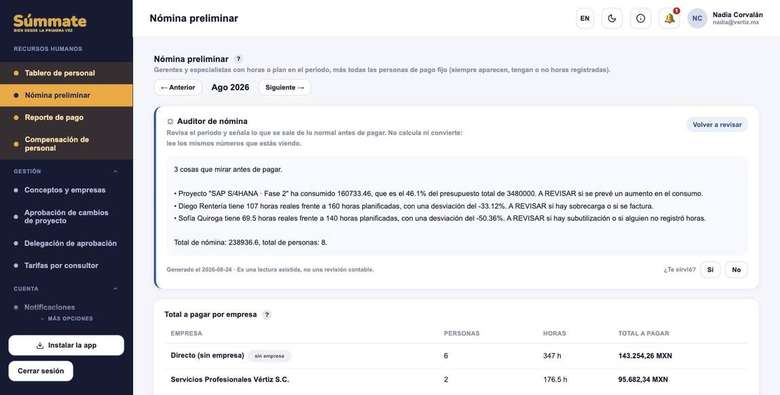Click the TOTAL A PAGAR column header

(x=643, y=333)
